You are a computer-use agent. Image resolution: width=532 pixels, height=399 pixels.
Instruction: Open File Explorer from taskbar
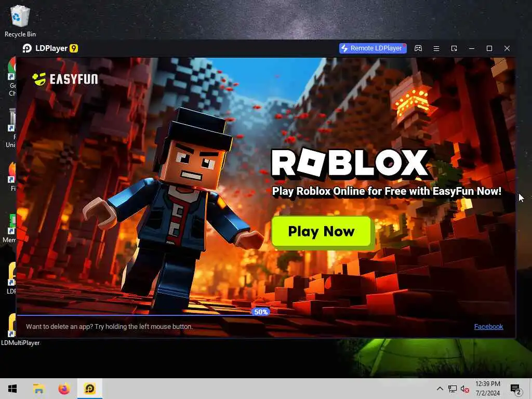38,389
